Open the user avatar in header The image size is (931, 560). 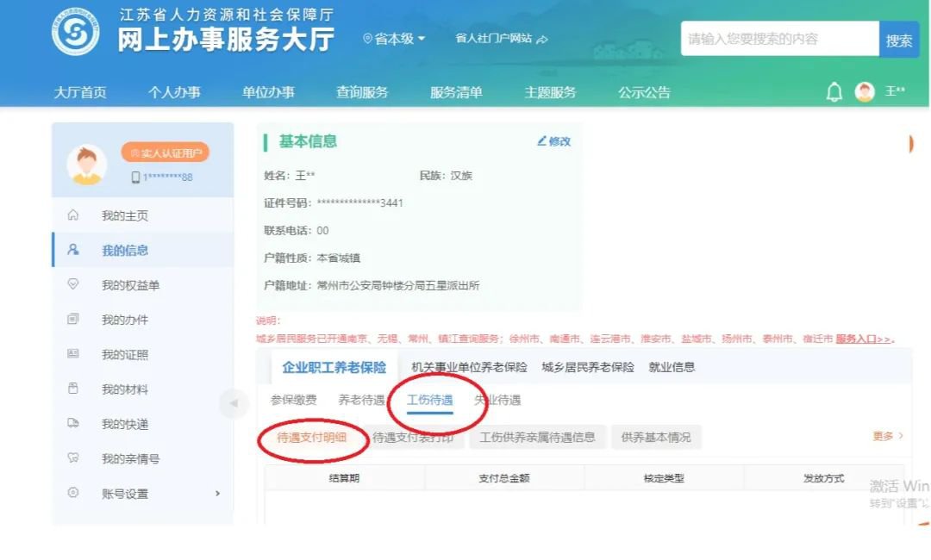click(x=864, y=92)
